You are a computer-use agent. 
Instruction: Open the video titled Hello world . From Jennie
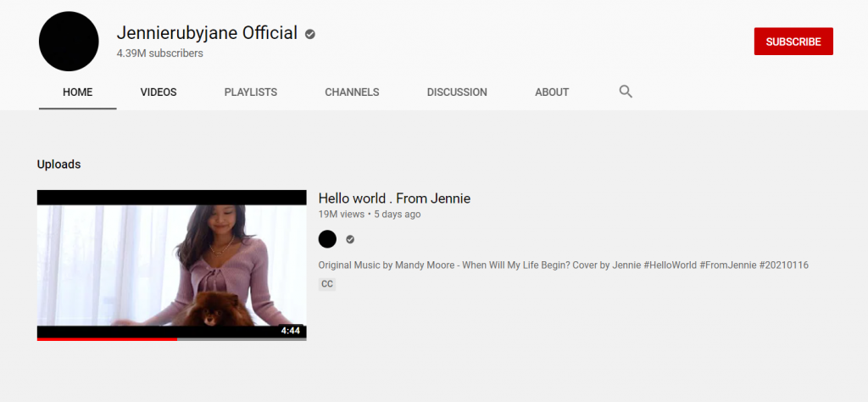394,198
